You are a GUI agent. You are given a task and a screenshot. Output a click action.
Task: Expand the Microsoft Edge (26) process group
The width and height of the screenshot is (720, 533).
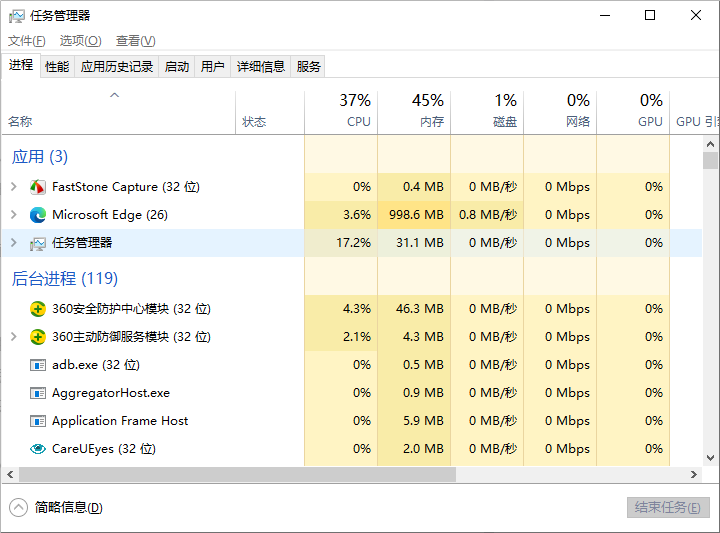[x=14, y=214]
